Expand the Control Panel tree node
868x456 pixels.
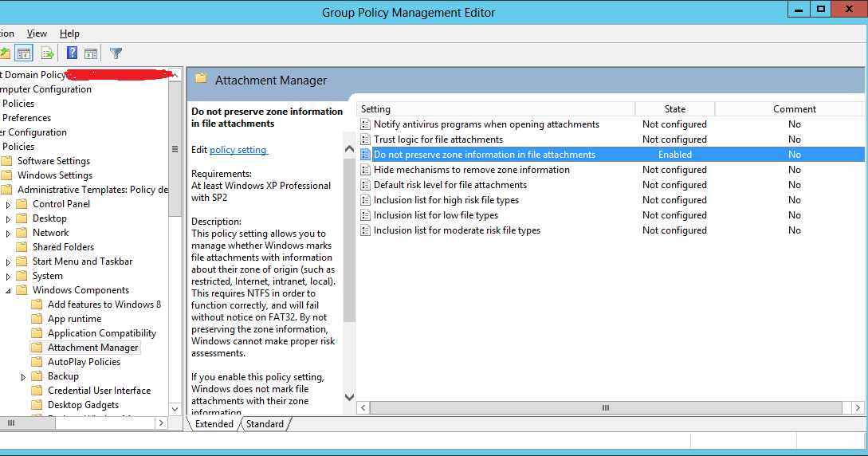pyautogui.click(x=8, y=205)
